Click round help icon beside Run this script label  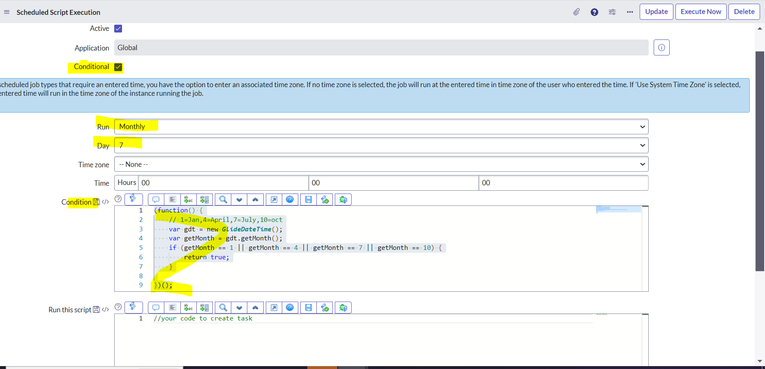[118, 307]
